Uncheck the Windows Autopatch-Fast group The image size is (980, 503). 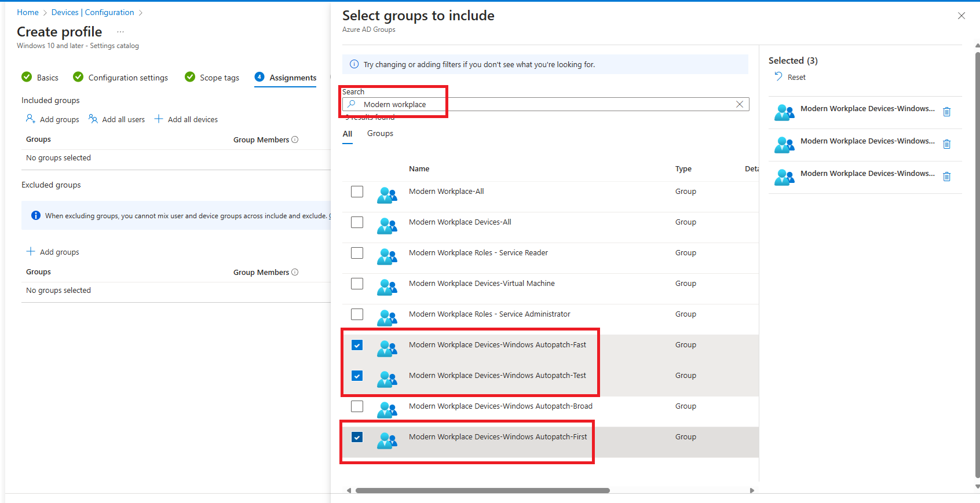357,345
